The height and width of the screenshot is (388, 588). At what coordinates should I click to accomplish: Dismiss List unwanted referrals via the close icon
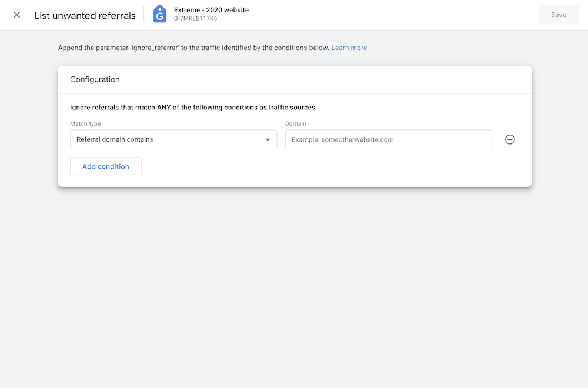point(16,15)
